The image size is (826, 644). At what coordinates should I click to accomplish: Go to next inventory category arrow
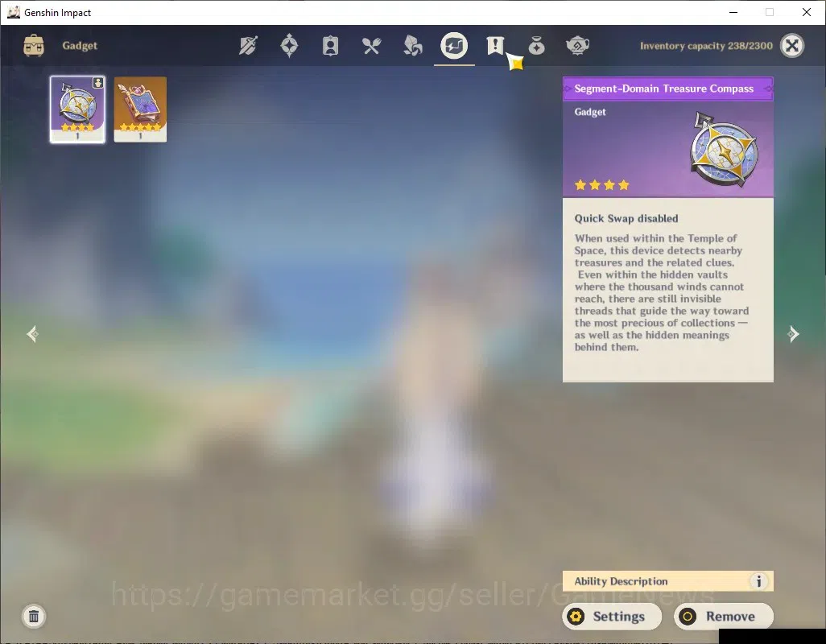(x=793, y=334)
